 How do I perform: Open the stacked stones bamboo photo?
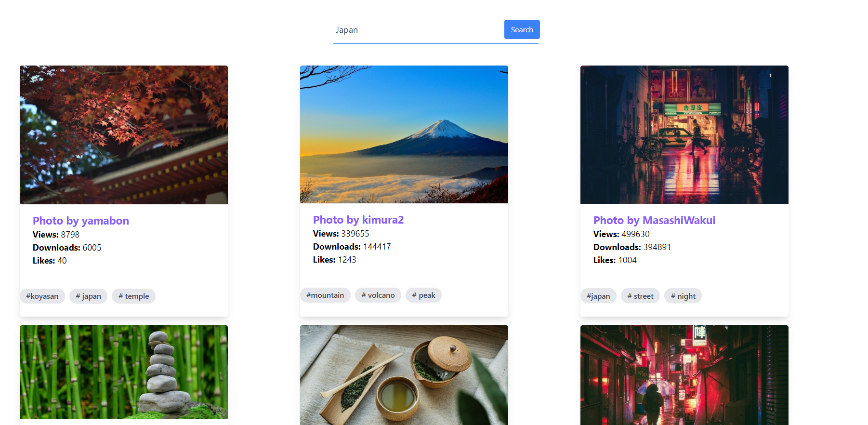[x=124, y=372]
